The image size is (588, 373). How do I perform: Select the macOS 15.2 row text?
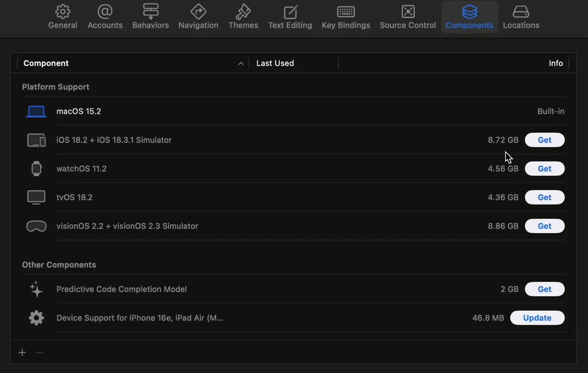[79, 111]
